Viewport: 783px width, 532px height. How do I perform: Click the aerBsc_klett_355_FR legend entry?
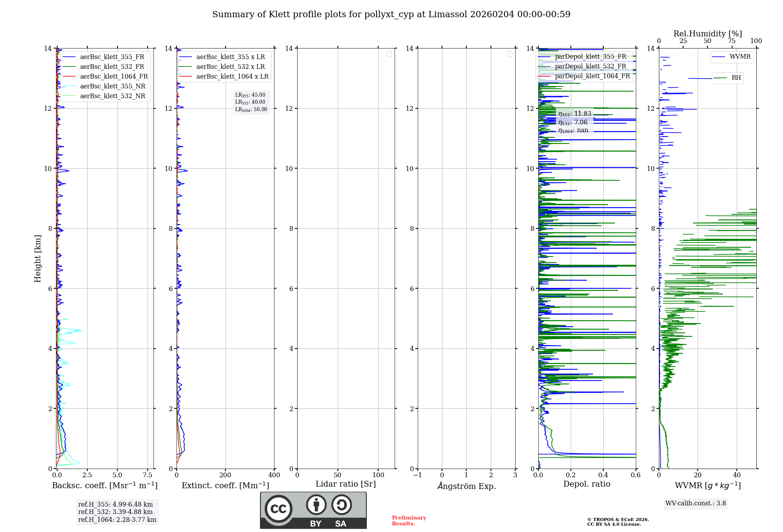click(112, 57)
